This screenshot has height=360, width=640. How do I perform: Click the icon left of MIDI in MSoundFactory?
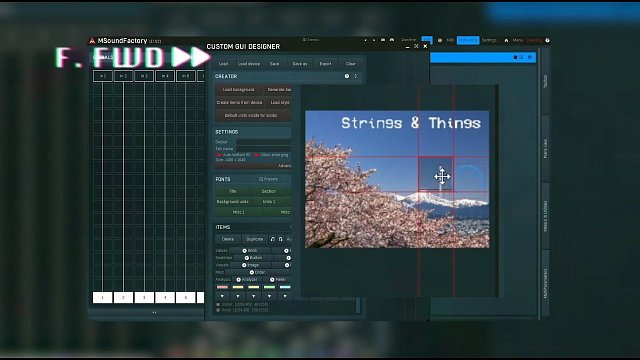click(440, 40)
